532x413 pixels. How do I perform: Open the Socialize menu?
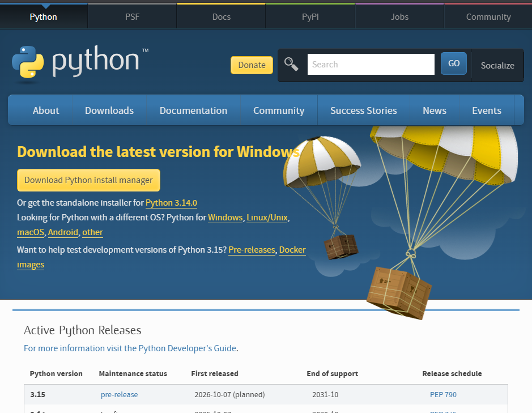[x=497, y=65]
